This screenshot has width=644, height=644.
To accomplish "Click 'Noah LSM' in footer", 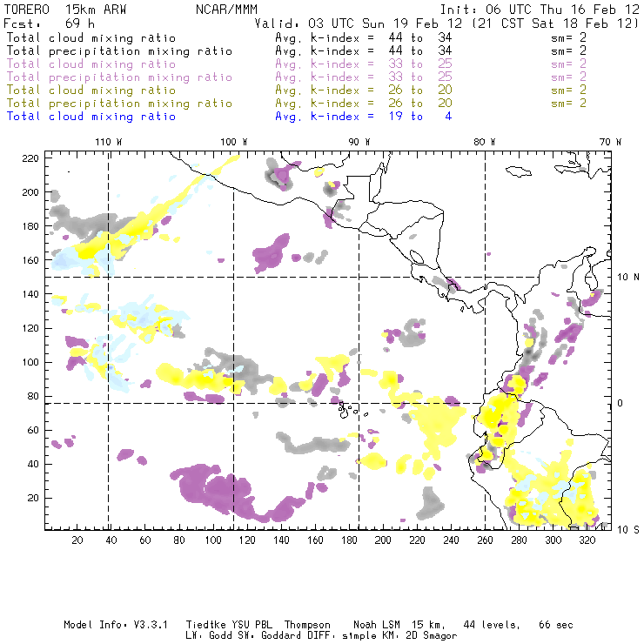I will pyautogui.click(x=377, y=625).
